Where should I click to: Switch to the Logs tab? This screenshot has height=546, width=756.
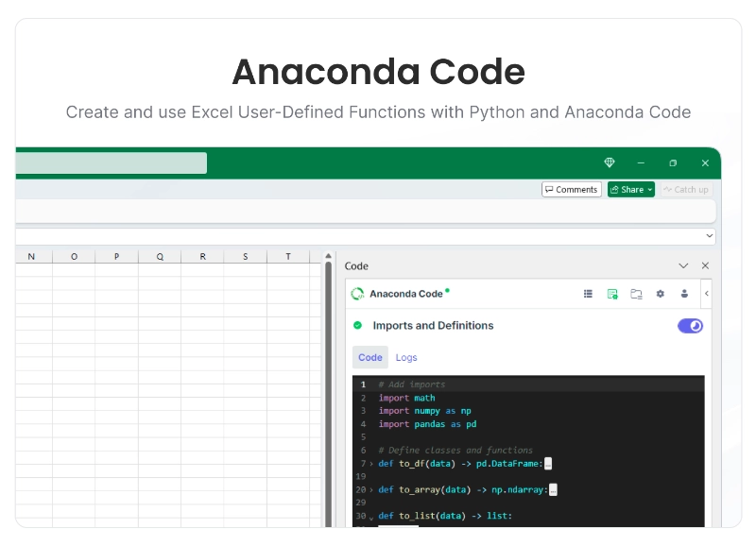tap(406, 357)
